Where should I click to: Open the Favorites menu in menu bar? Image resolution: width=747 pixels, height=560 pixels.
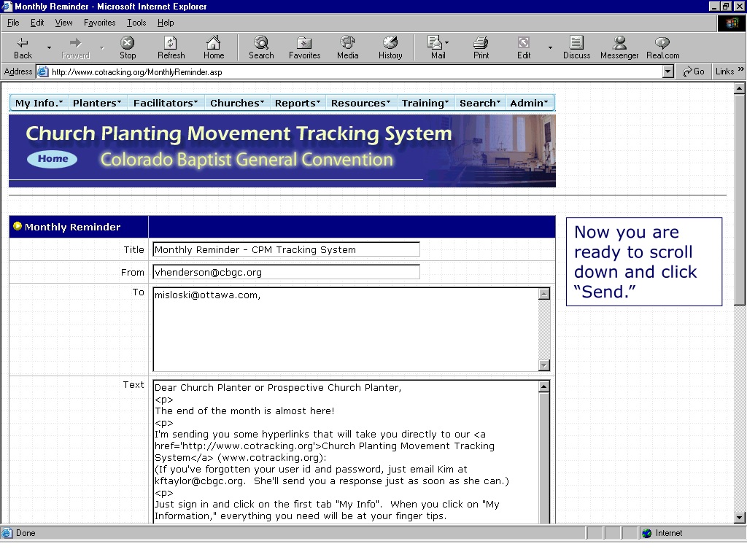click(x=99, y=23)
